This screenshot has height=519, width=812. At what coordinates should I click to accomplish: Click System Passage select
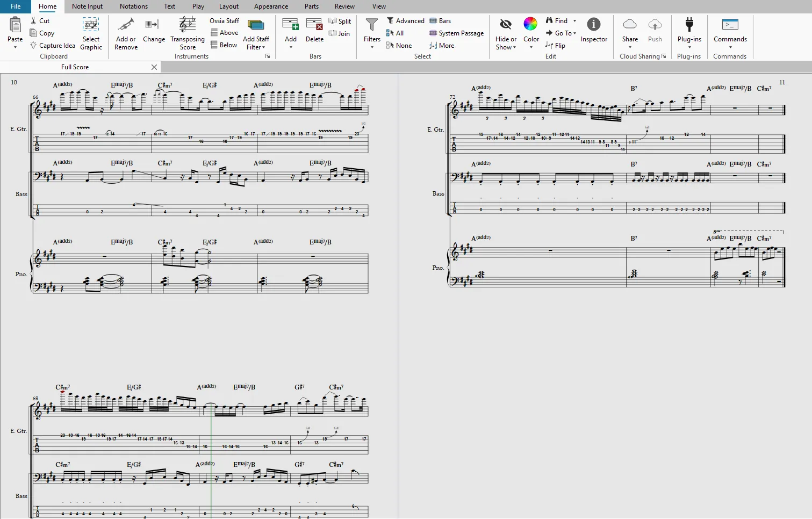click(456, 33)
